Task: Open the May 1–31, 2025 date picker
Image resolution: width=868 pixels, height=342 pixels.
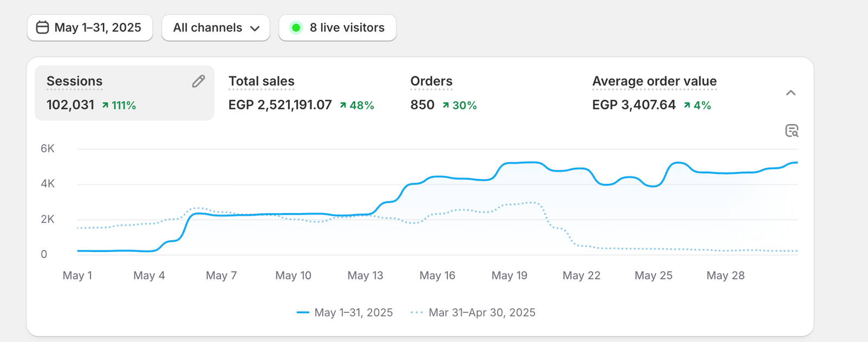Action: (90, 28)
